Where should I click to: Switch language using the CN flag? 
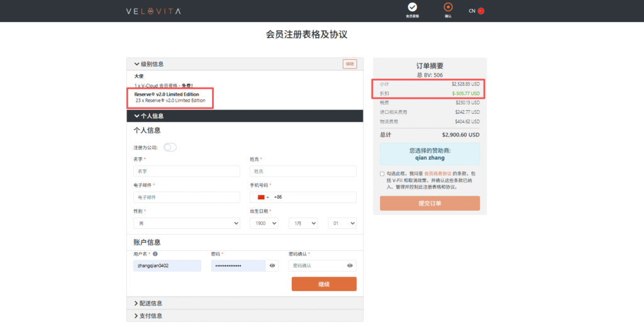point(481,11)
